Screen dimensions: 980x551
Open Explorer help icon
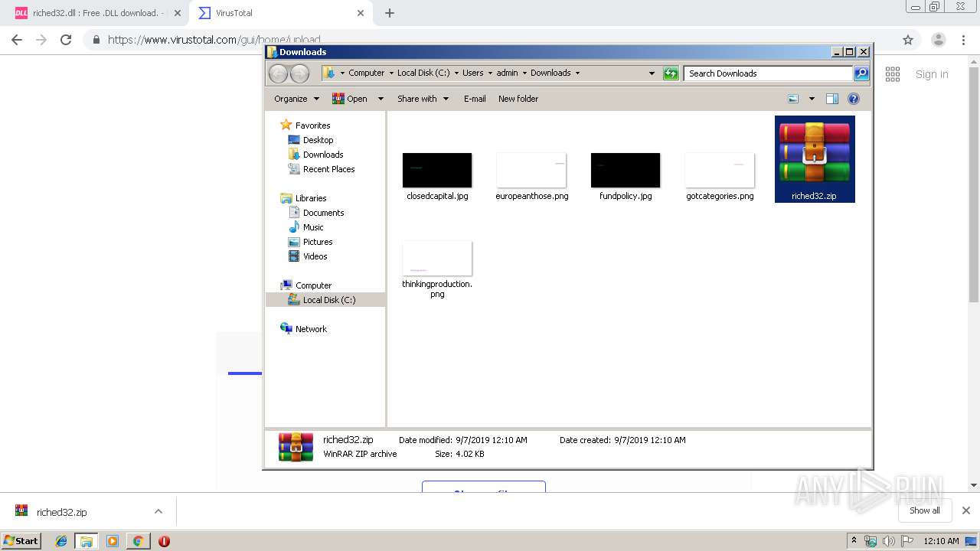(854, 99)
